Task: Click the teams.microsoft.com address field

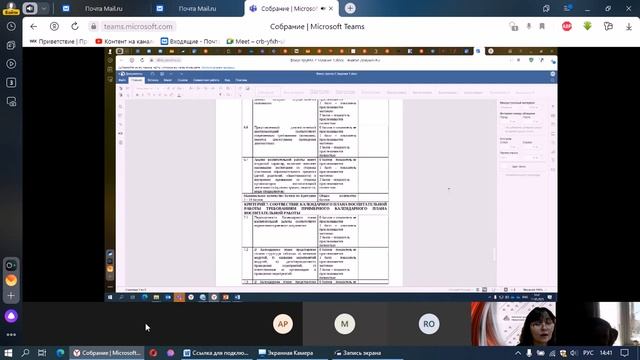Action: [x=138, y=27]
